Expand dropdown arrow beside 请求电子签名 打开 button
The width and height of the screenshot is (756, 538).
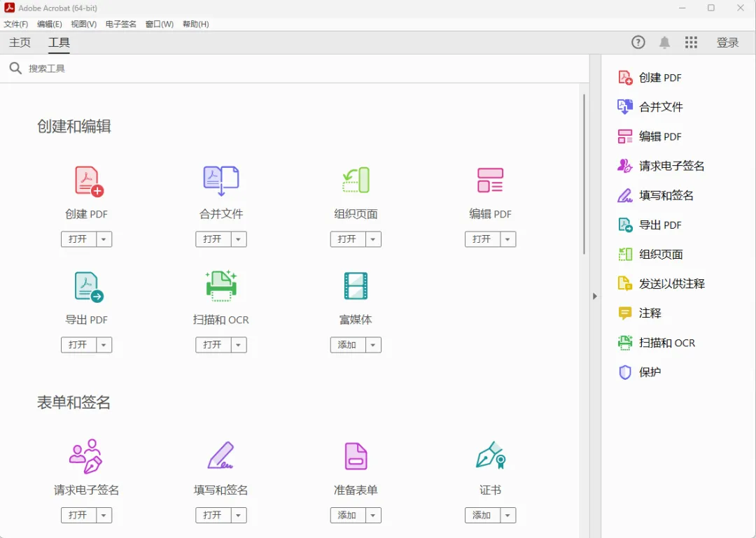point(104,516)
